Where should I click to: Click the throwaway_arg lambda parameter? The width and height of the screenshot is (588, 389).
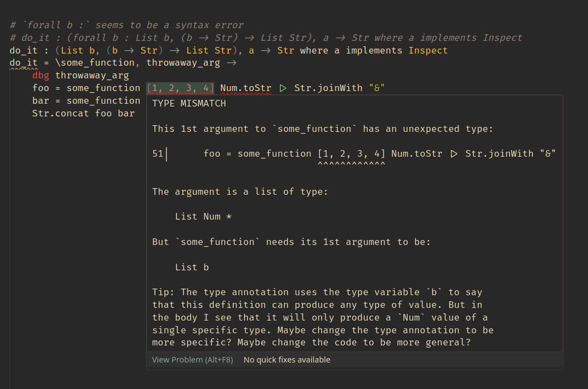pos(183,63)
